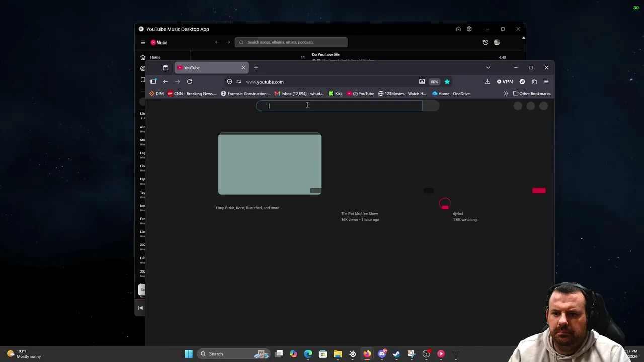Open Steam from the taskbar
This screenshot has width=644, height=362.
tap(396, 354)
